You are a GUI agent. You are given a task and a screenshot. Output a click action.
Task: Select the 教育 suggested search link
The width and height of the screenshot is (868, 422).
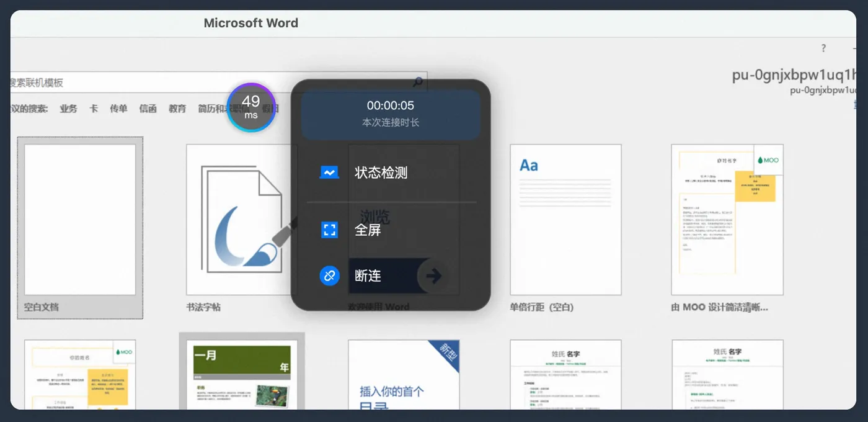point(177,109)
